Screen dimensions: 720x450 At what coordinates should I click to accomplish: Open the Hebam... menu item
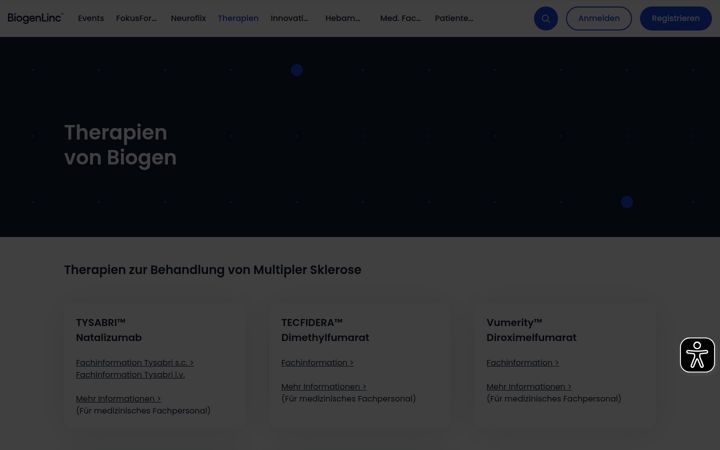pos(343,18)
